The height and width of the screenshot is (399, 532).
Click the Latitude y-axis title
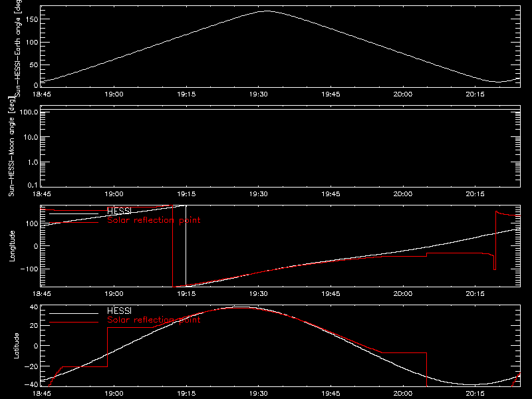tap(16, 346)
